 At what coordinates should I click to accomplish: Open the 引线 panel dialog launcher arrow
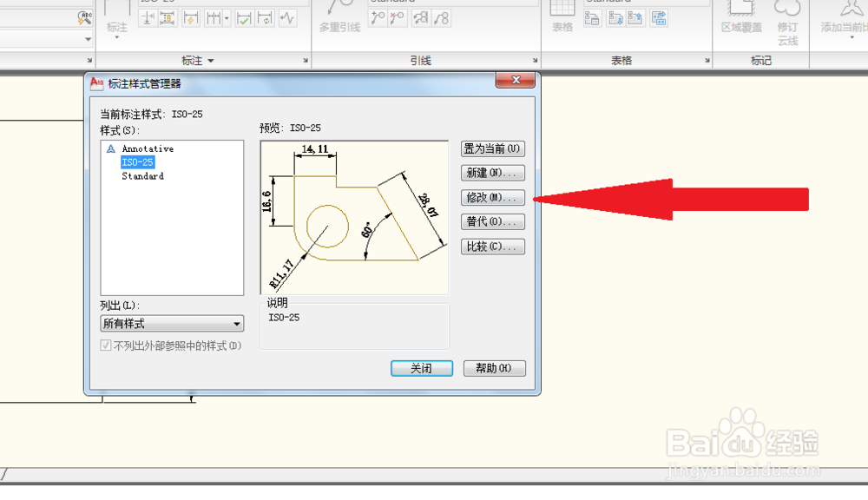[536, 61]
